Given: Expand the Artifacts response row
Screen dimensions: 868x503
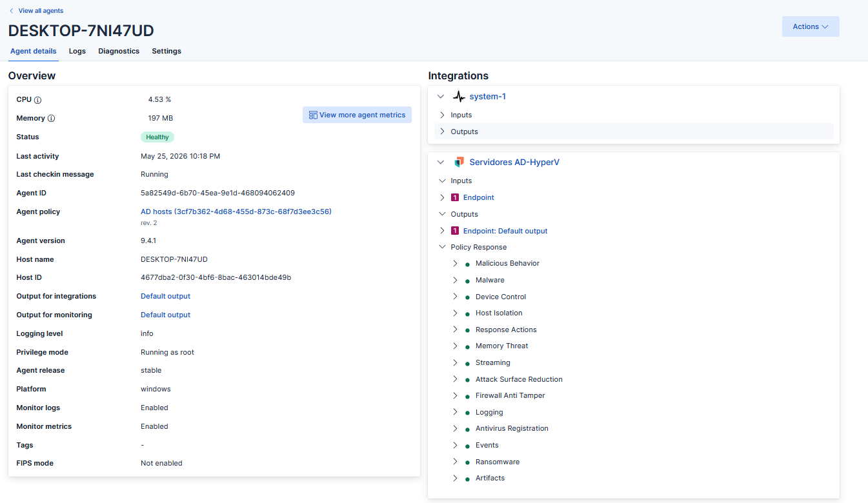Looking at the screenshot, I should click(455, 478).
